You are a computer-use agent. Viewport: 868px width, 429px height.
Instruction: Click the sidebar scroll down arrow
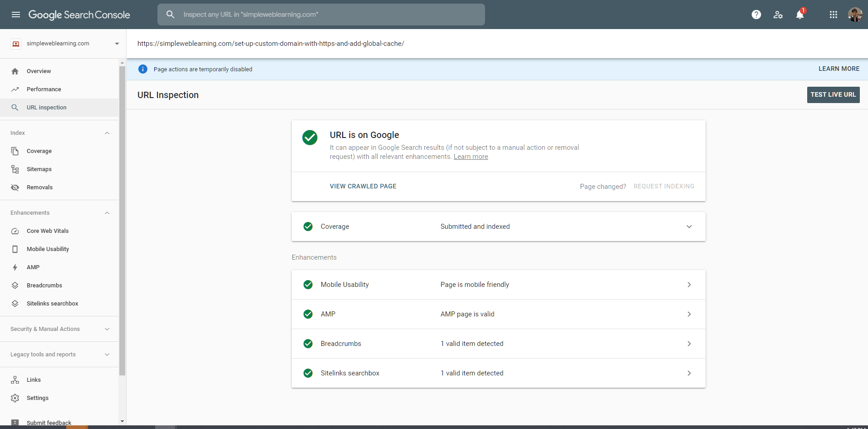[122, 421]
